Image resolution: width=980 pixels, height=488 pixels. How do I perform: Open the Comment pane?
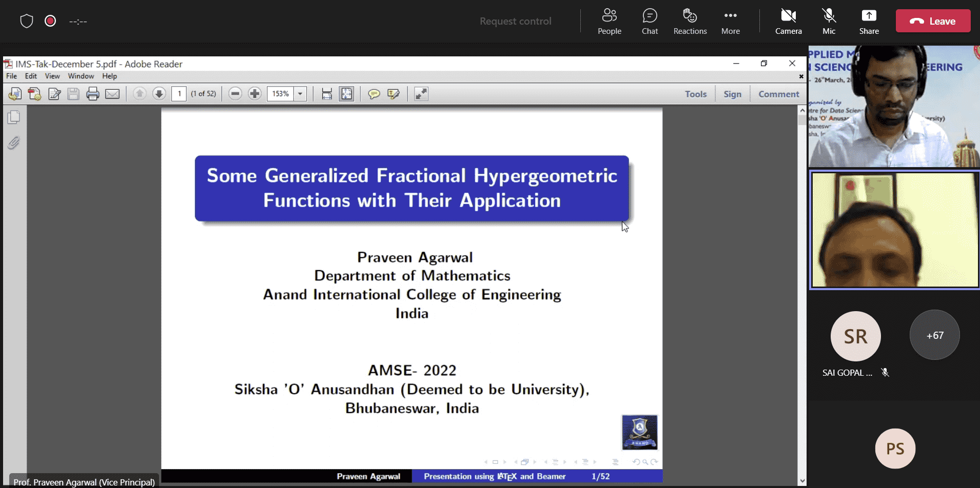(778, 94)
